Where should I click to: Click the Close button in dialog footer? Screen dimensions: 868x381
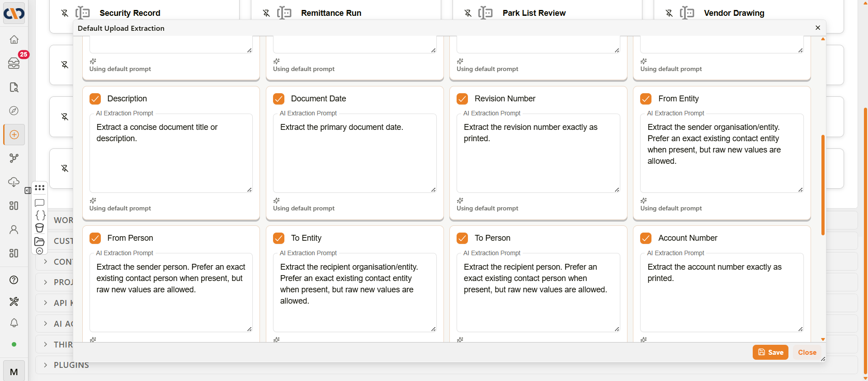(807, 352)
